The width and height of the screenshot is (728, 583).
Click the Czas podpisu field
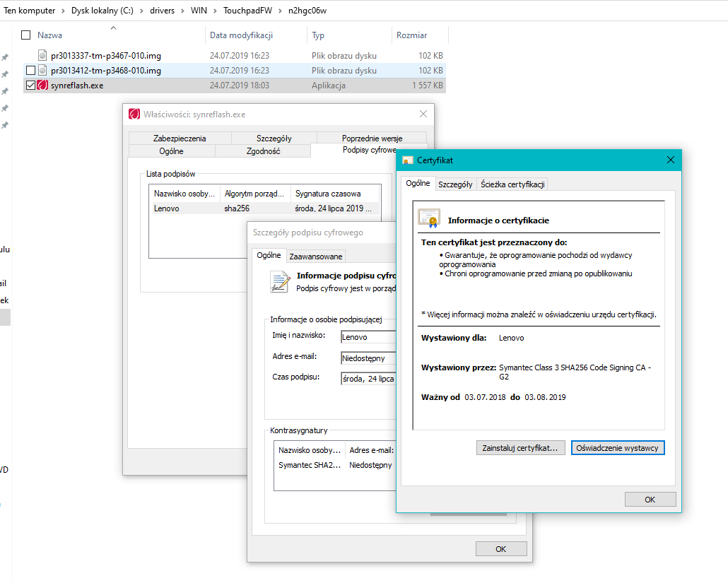[x=369, y=379]
